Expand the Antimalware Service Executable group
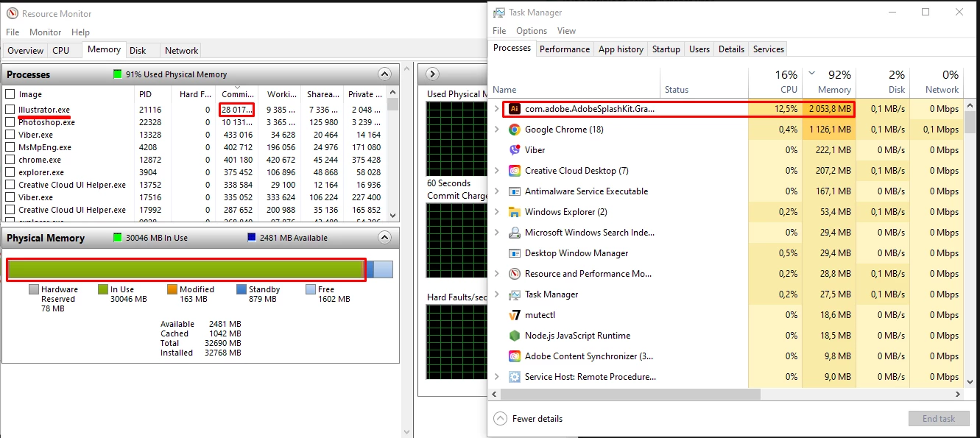This screenshot has width=980, height=438. 497,191
